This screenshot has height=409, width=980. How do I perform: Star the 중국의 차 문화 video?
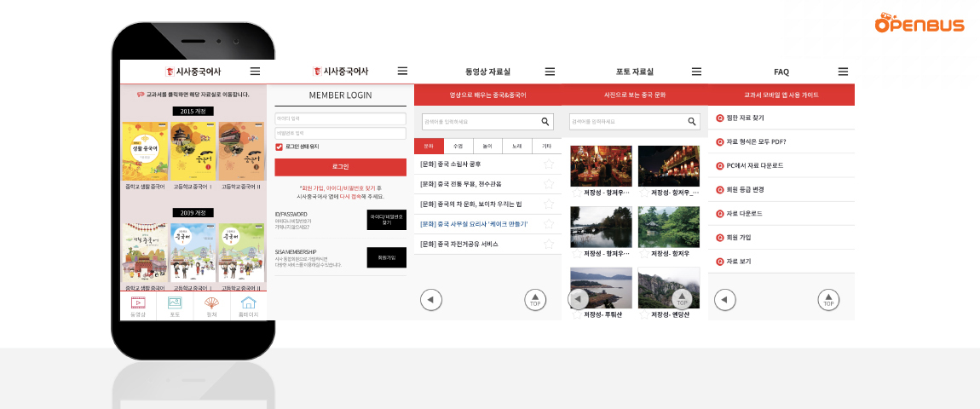point(549,204)
